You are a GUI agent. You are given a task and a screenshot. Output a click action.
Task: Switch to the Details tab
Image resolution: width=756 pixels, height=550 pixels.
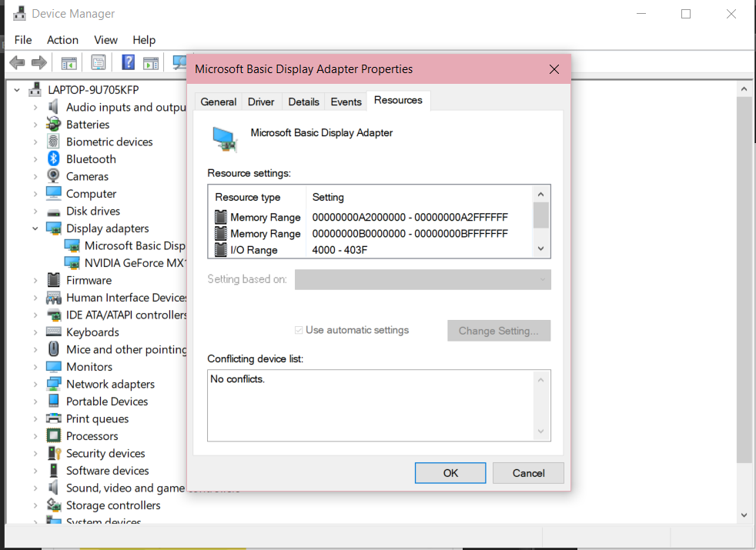[304, 102]
